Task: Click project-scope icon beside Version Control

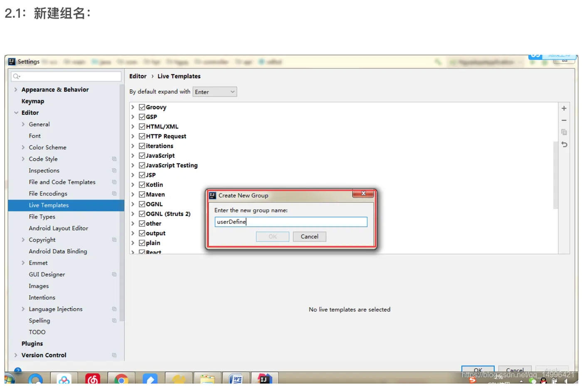Action: [114, 355]
